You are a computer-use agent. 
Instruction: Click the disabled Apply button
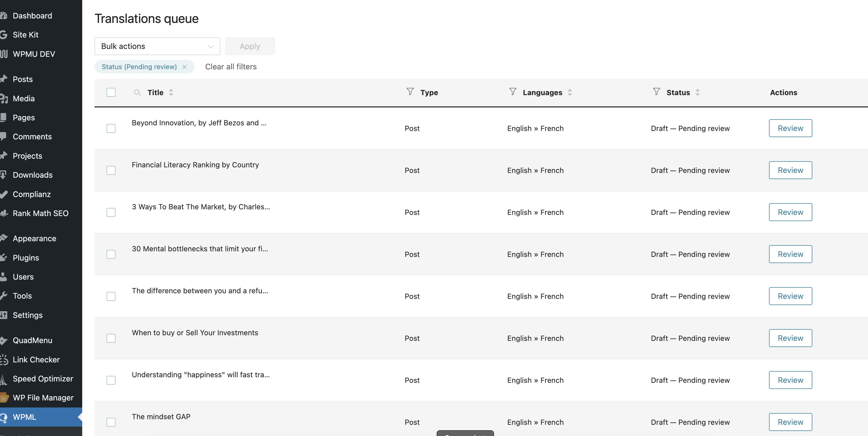point(250,46)
